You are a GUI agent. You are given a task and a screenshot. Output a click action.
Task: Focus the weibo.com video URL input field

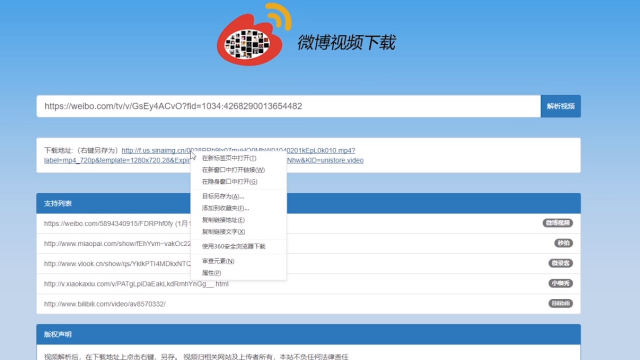pos(289,106)
